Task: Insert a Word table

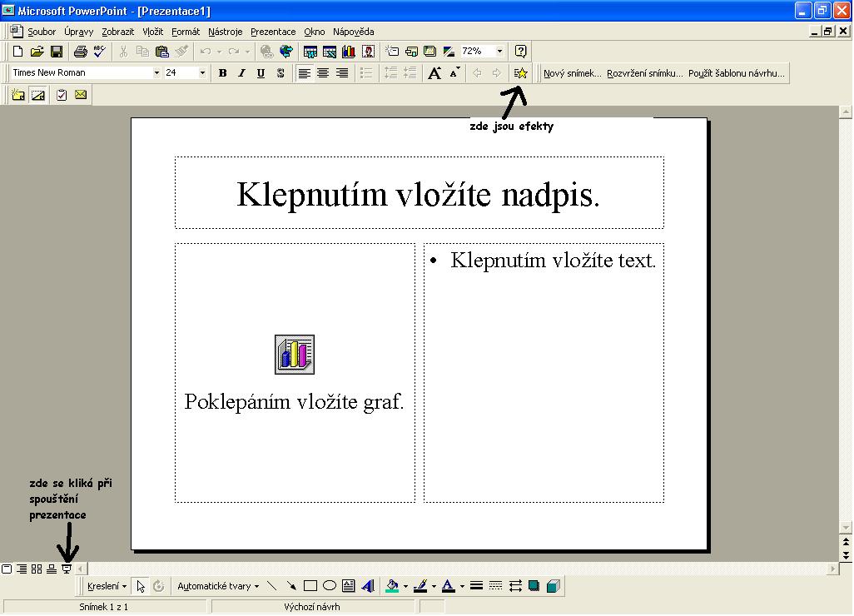Action: pyautogui.click(x=310, y=52)
